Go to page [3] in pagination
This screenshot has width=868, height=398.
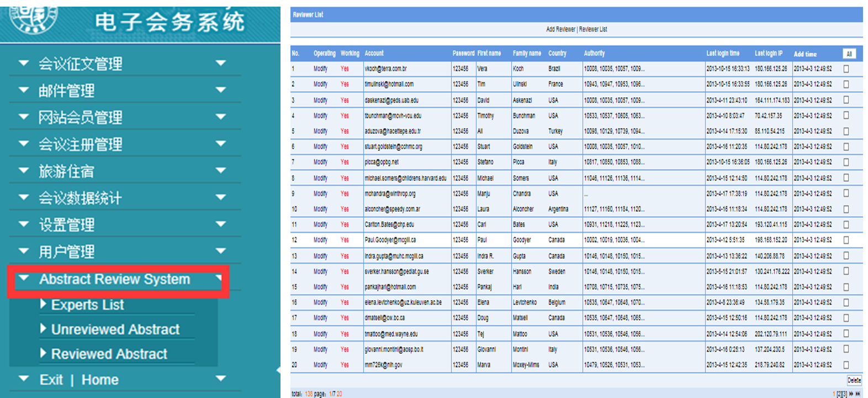click(845, 394)
